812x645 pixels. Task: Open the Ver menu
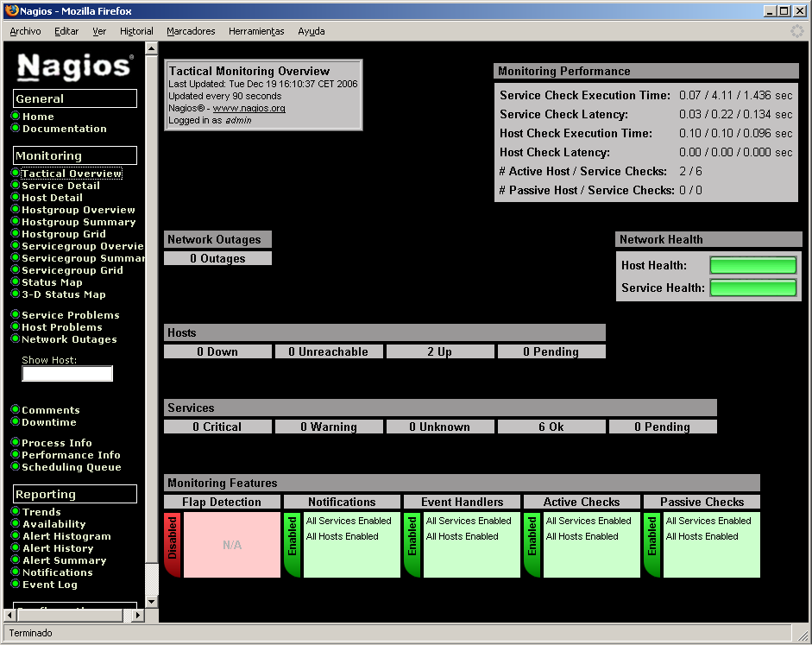(99, 32)
